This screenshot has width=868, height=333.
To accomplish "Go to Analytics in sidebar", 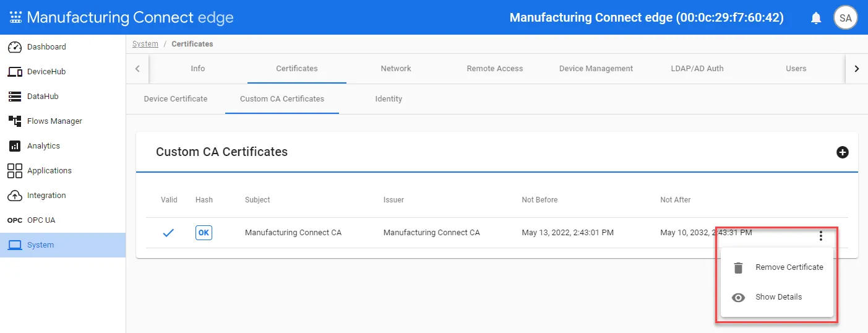I will tap(62, 146).
